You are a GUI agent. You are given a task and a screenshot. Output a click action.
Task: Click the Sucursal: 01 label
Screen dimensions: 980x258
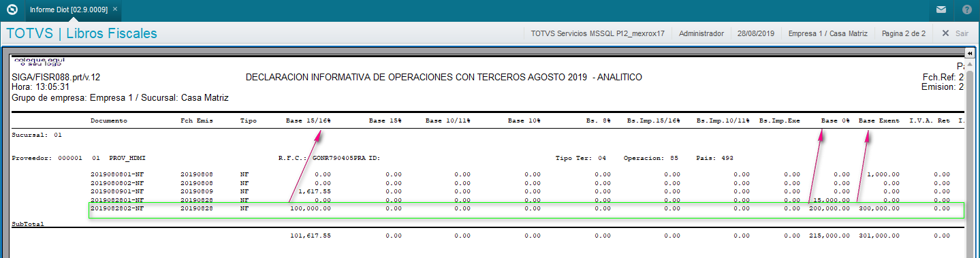[37, 135]
